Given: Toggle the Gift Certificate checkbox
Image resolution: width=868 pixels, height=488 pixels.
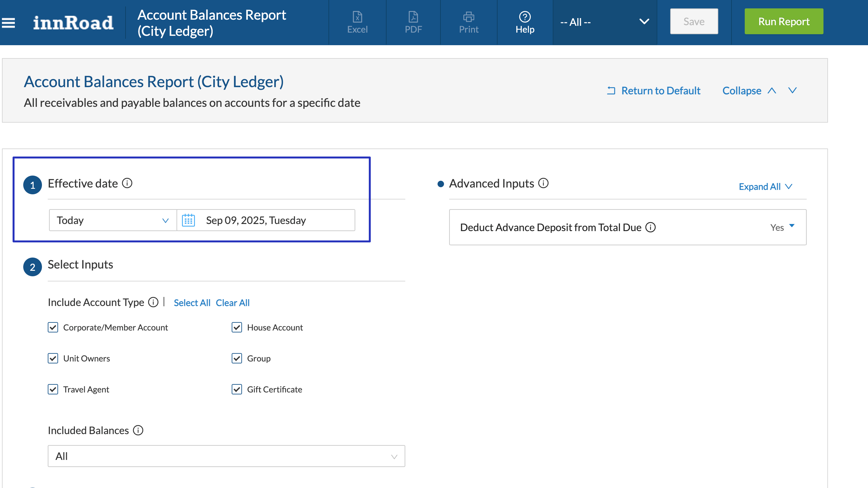Looking at the screenshot, I should [x=237, y=390].
